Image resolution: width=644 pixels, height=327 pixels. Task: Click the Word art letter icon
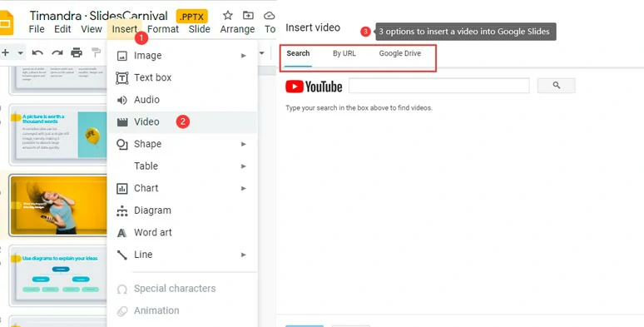pyautogui.click(x=122, y=233)
